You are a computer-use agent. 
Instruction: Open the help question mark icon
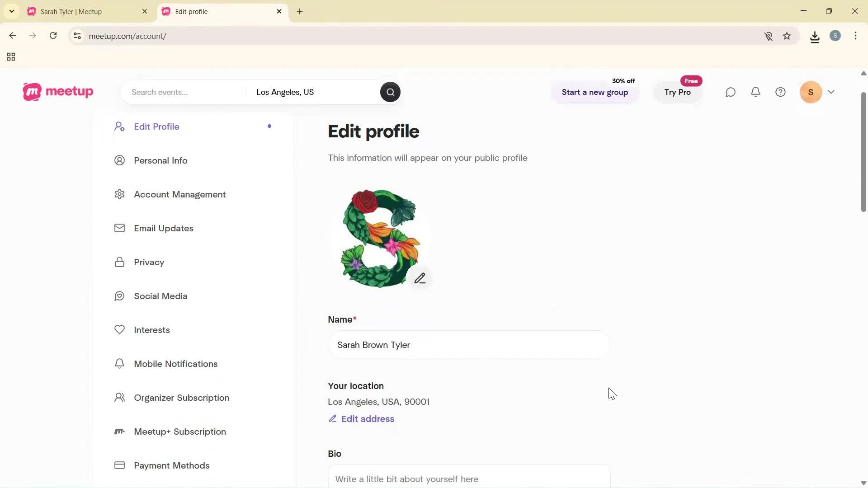(x=780, y=92)
